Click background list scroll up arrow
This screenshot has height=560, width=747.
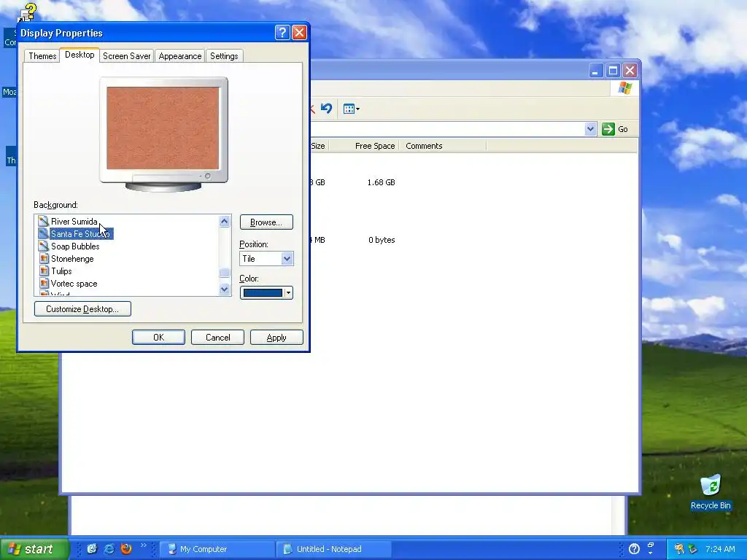point(225,221)
